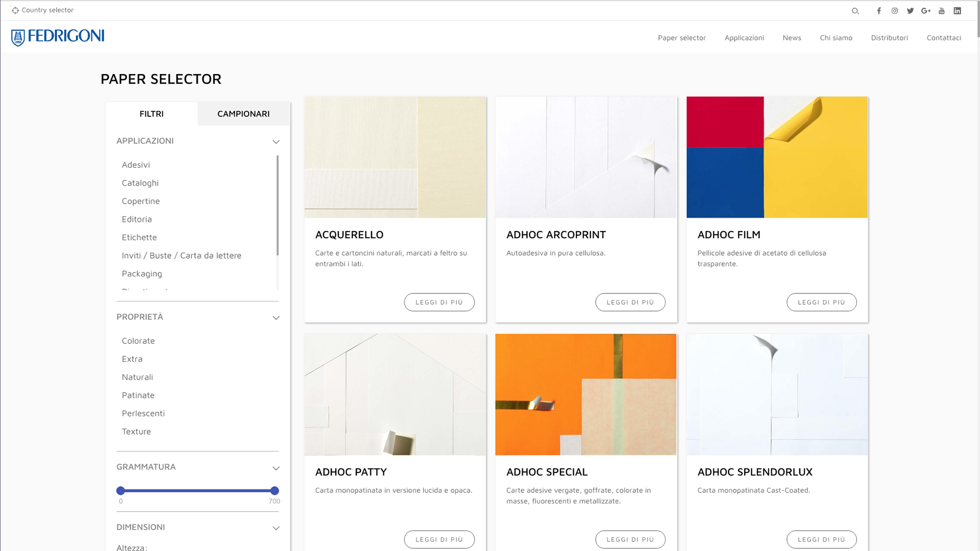The width and height of the screenshot is (980, 551).
Task: Switch to the Campionari tab
Action: tap(243, 114)
